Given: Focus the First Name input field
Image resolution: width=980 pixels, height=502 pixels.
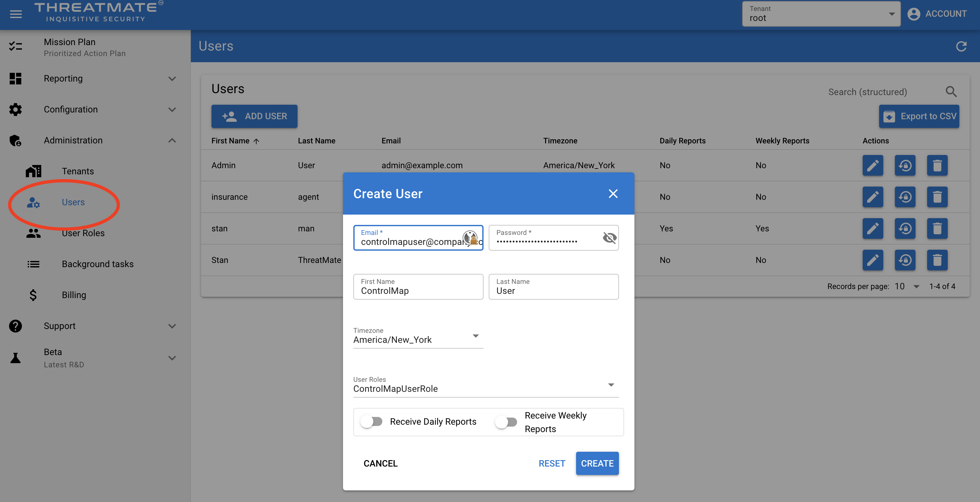Looking at the screenshot, I should coord(418,287).
